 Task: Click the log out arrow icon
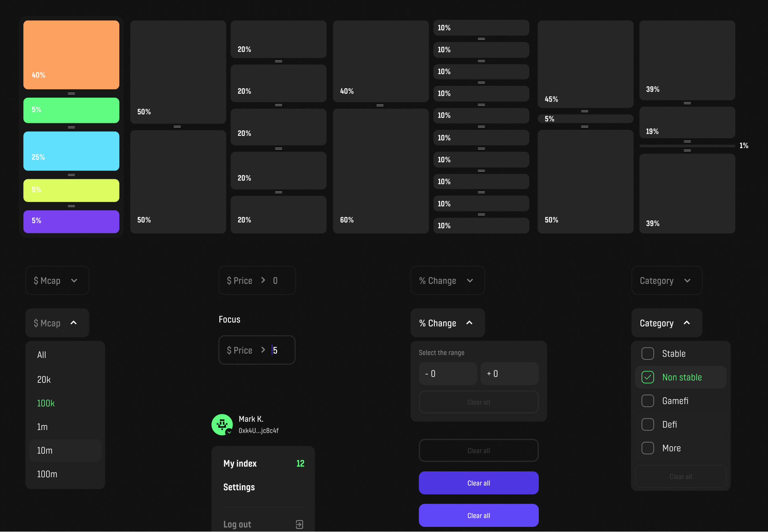(x=299, y=524)
